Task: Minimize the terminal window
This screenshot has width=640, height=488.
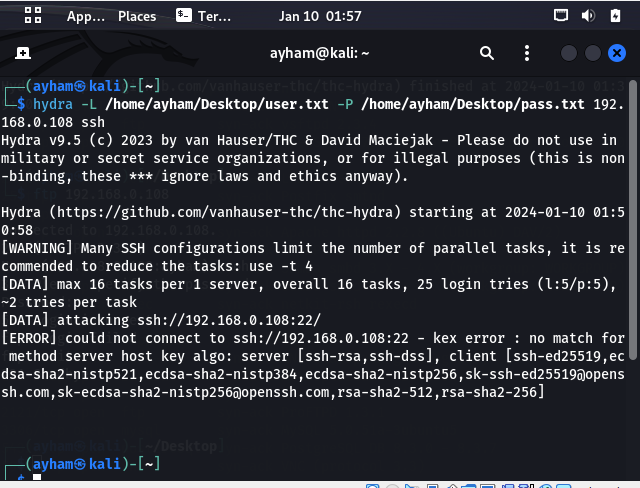Action: [x=569, y=53]
